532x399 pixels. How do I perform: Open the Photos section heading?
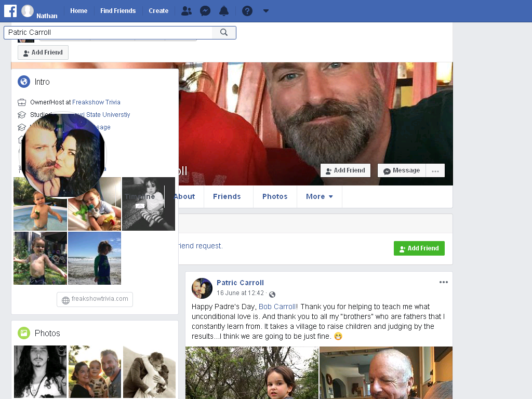(47, 333)
